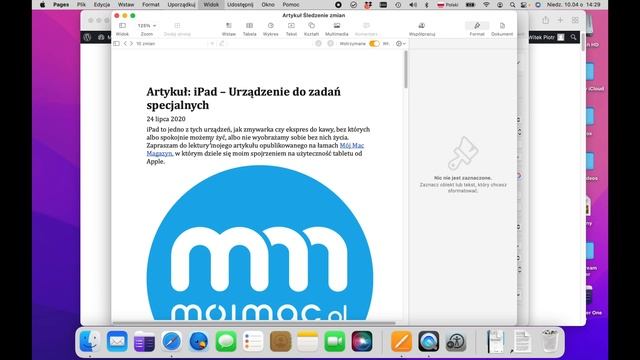
Task: Open the Zoom percentage dropdown
Action: (147, 26)
